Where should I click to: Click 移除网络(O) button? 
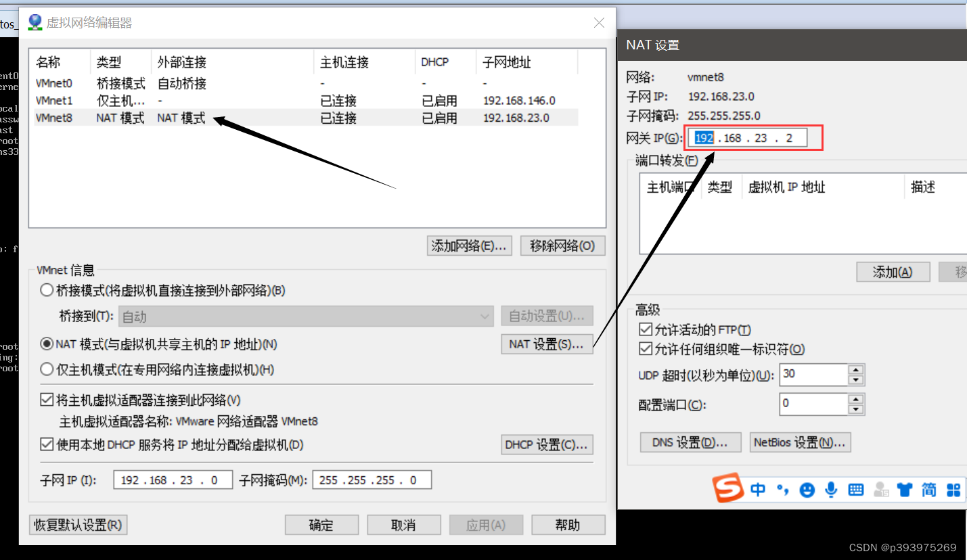562,246
